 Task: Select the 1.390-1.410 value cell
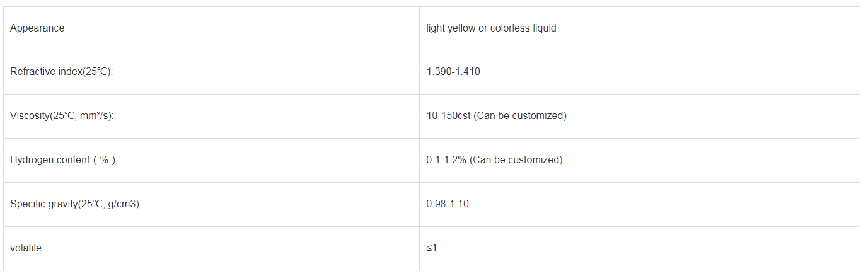639,72
